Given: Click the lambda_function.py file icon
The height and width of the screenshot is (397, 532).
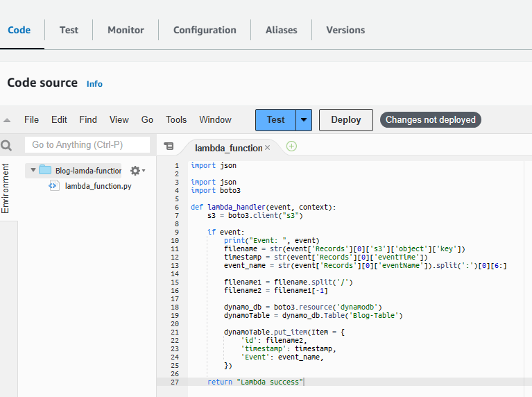Looking at the screenshot, I should pos(53,186).
